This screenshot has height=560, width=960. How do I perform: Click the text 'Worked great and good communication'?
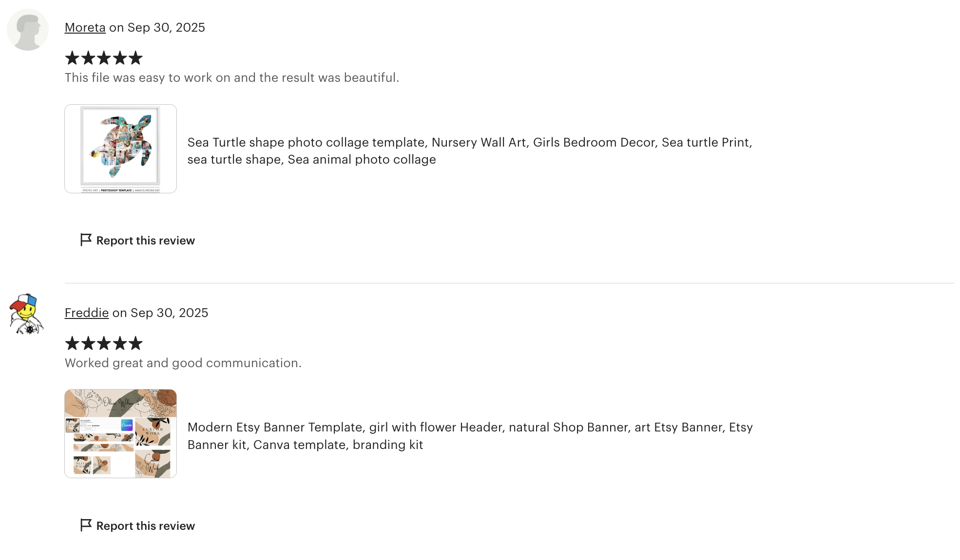click(x=183, y=363)
